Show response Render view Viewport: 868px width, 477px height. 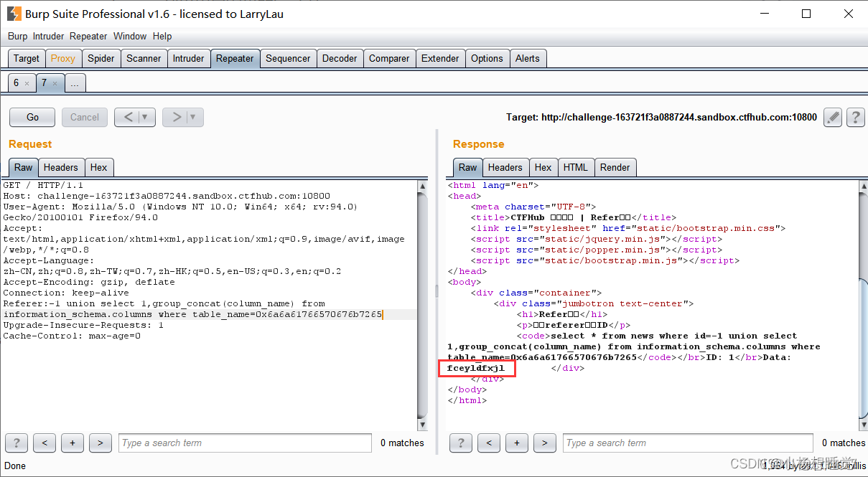pyautogui.click(x=615, y=167)
